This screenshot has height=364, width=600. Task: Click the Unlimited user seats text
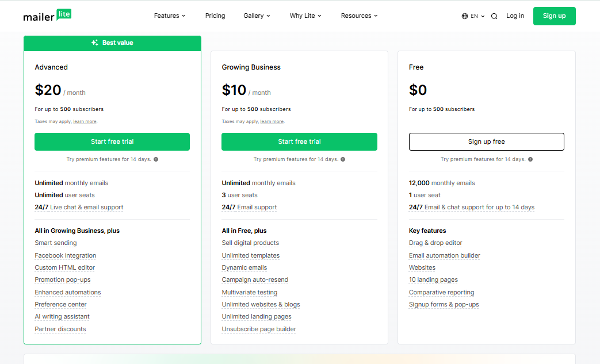tap(64, 195)
